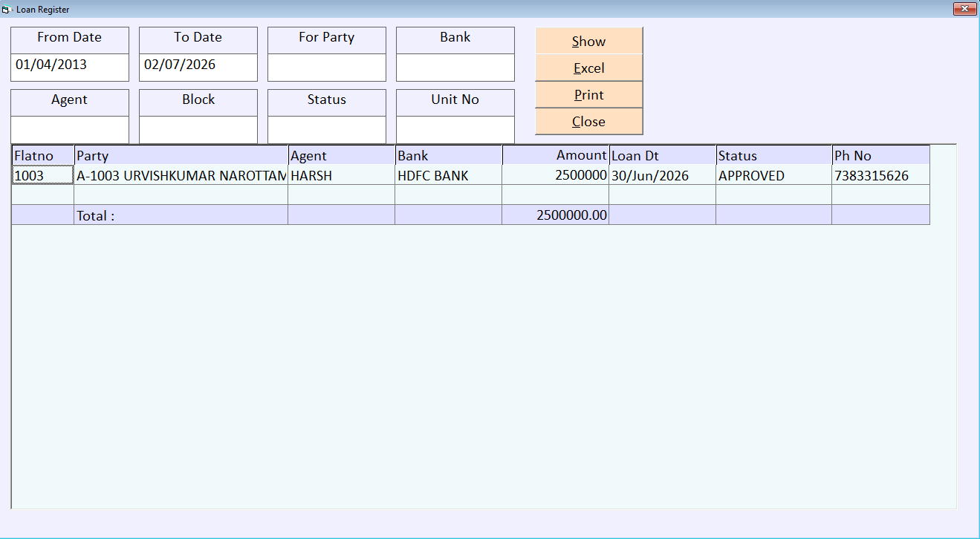Click the Status column header in the grid
Screen dimensions: 980x539
pos(774,155)
